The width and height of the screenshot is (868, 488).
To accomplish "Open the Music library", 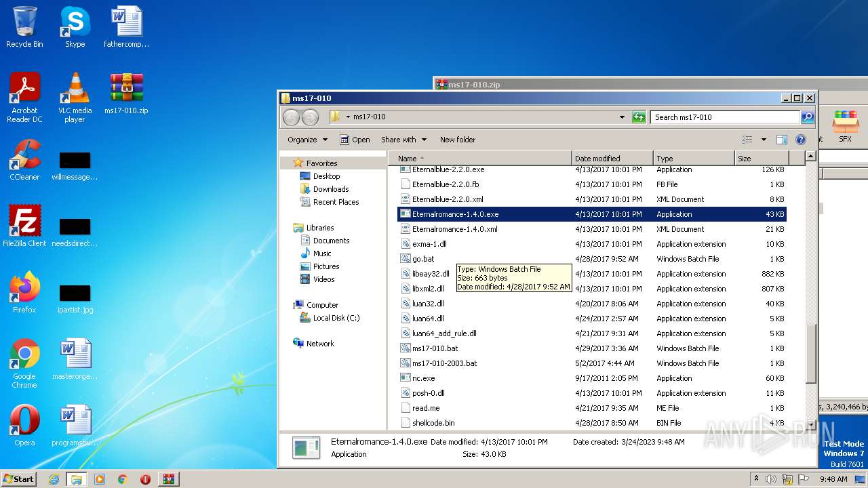I will (x=322, y=253).
